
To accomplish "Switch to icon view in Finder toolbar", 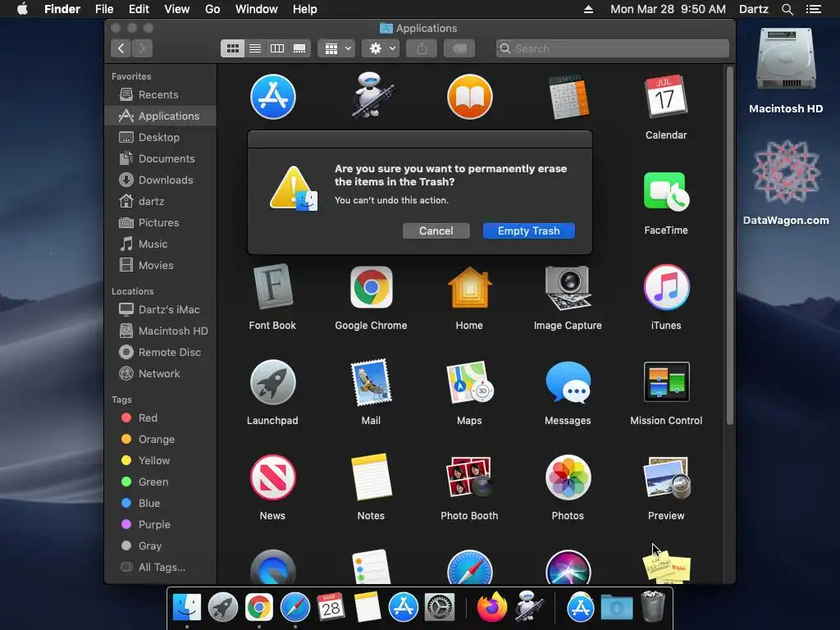I will point(232,48).
